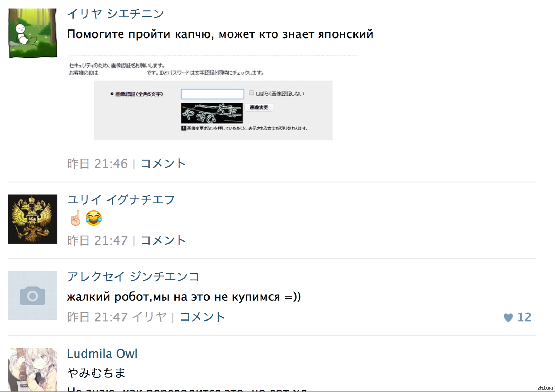Click the distorted captcha image

tap(212, 113)
